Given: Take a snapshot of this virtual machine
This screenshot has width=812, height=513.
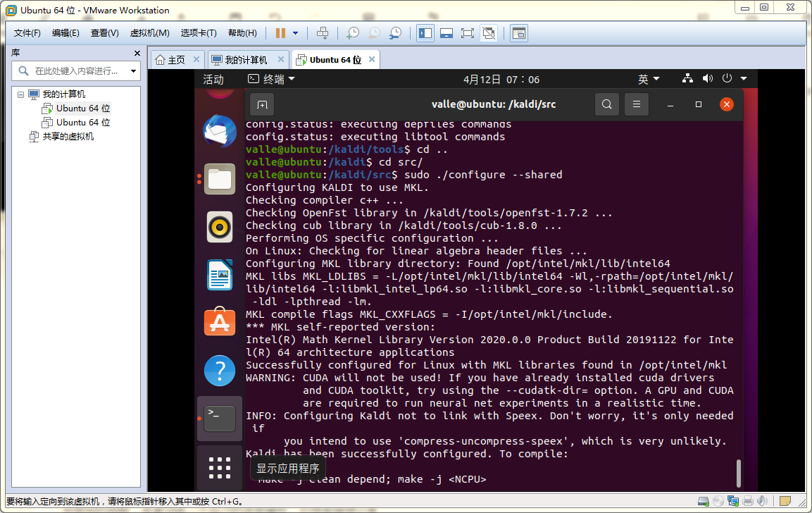Looking at the screenshot, I should click(353, 33).
